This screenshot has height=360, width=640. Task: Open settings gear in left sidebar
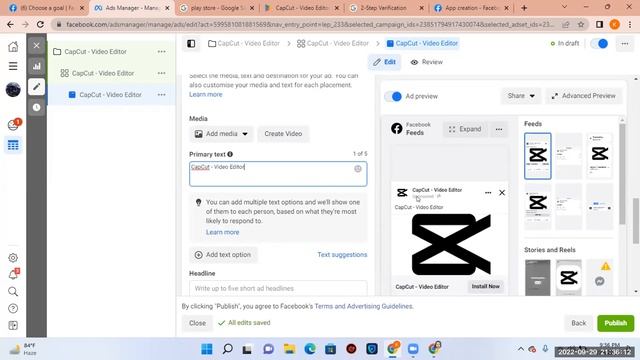[13, 258]
